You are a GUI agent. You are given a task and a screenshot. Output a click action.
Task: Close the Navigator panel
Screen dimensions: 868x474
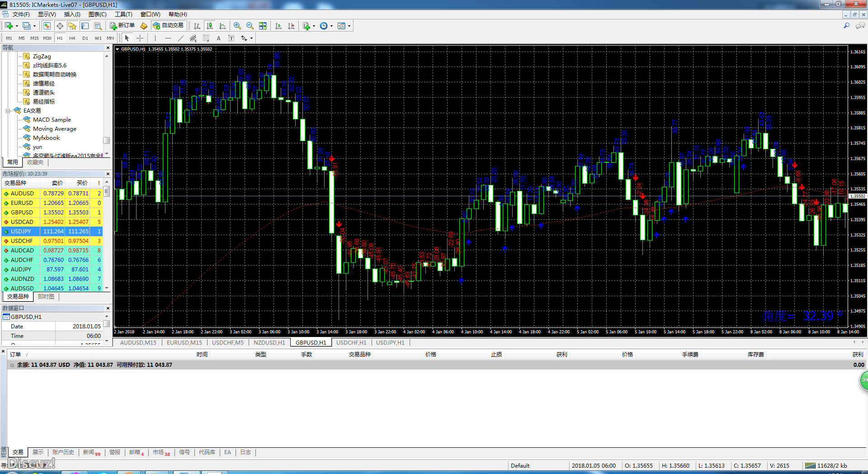pyautogui.click(x=108, y=47)
